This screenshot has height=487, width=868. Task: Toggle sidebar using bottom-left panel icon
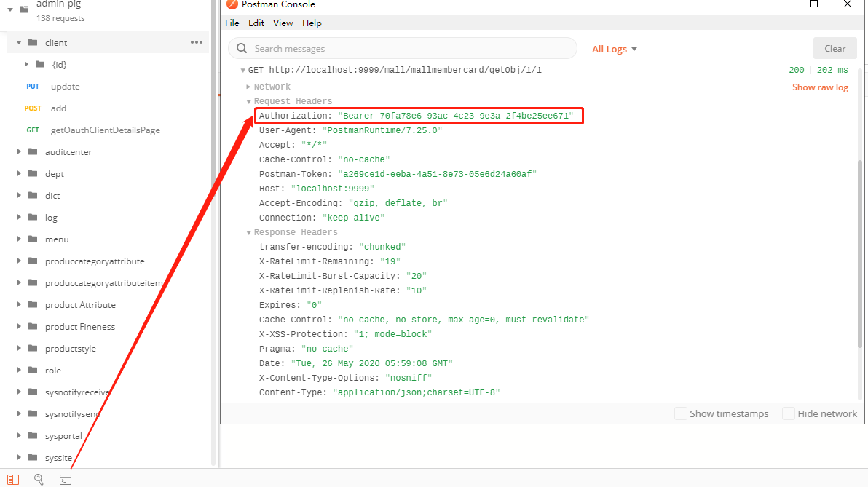tap(13, 479)
